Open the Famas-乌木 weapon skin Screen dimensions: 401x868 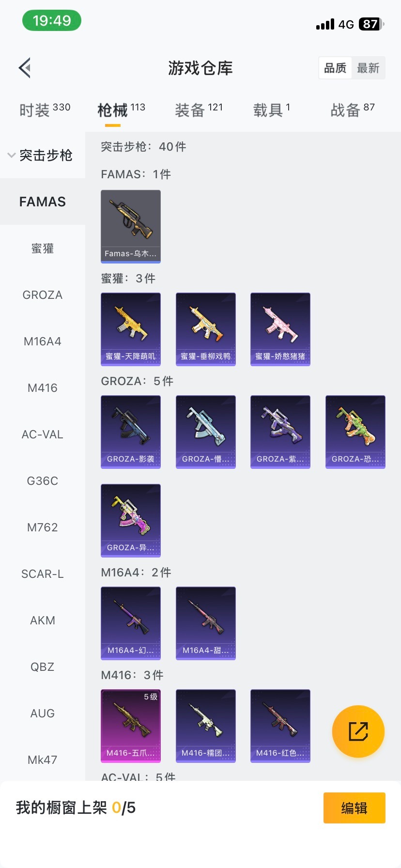point(131,227)
